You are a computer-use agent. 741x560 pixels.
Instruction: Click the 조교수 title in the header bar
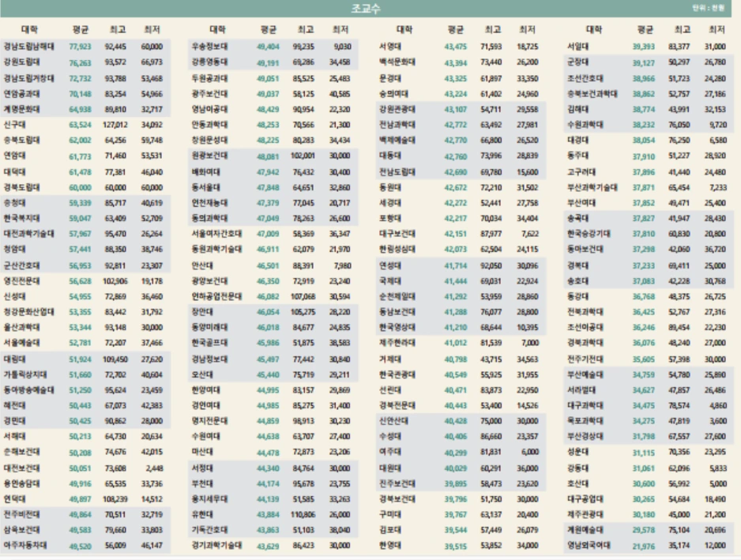coord(365,9)
